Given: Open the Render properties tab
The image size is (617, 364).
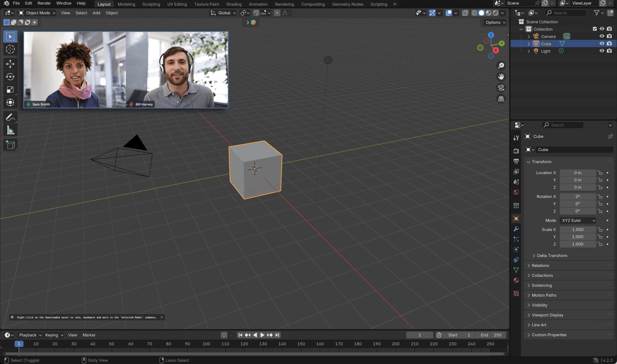Looking at the screenshot, I should click(x=516, y=151).
